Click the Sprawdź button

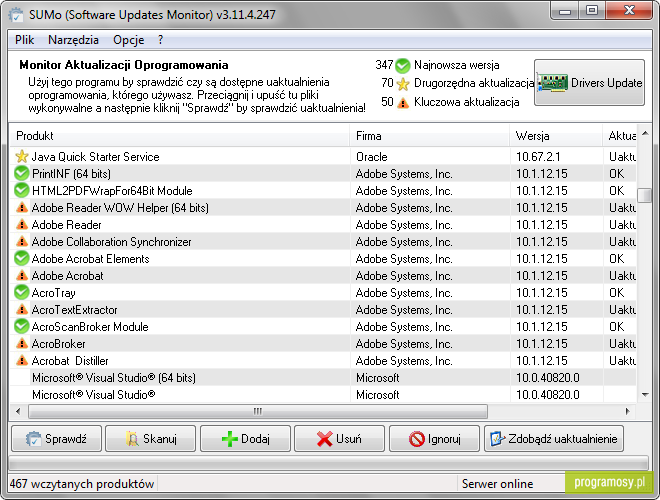coord(56,439)
